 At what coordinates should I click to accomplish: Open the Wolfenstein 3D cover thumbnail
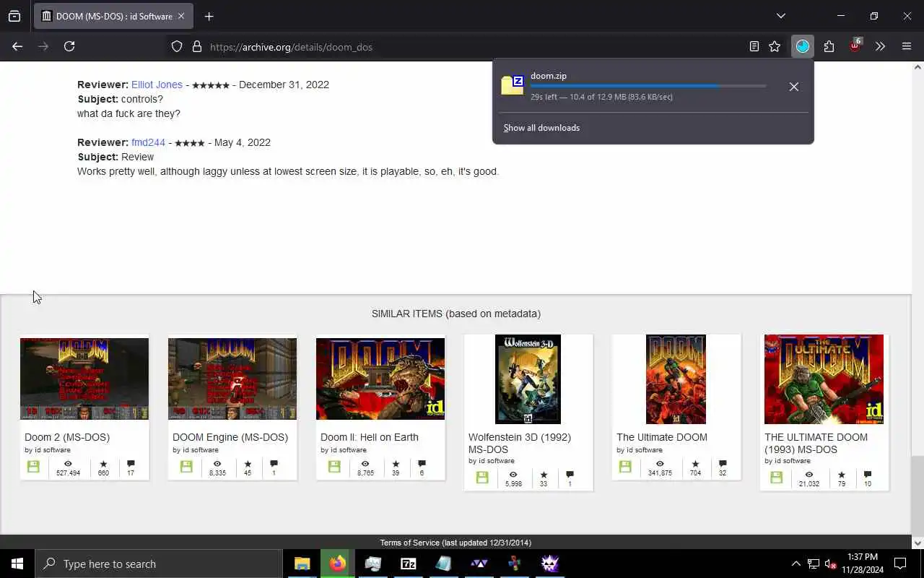(x=528, y=379)
